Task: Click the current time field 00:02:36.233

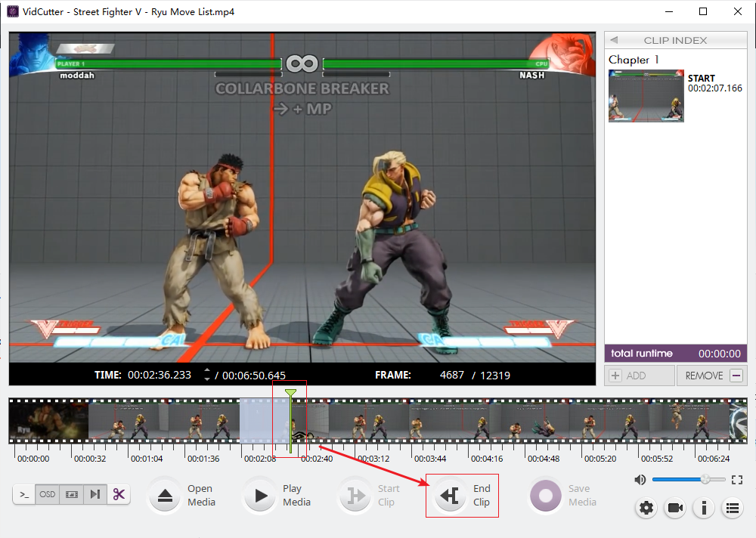Action: 159,375
